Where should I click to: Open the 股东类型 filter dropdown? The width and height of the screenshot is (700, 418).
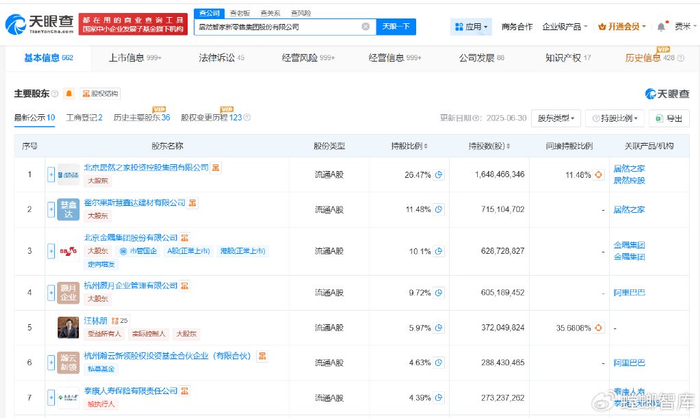point(559,118)
